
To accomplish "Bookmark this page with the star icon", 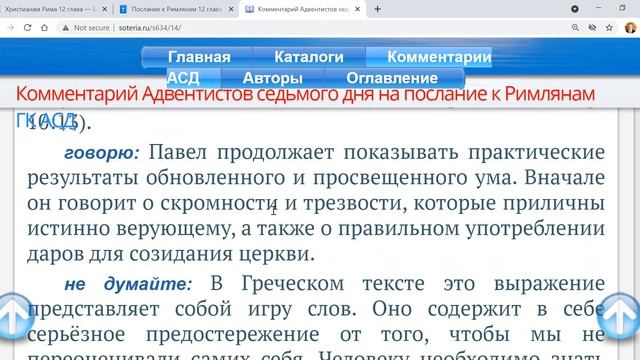I will (x=609, y=27).
